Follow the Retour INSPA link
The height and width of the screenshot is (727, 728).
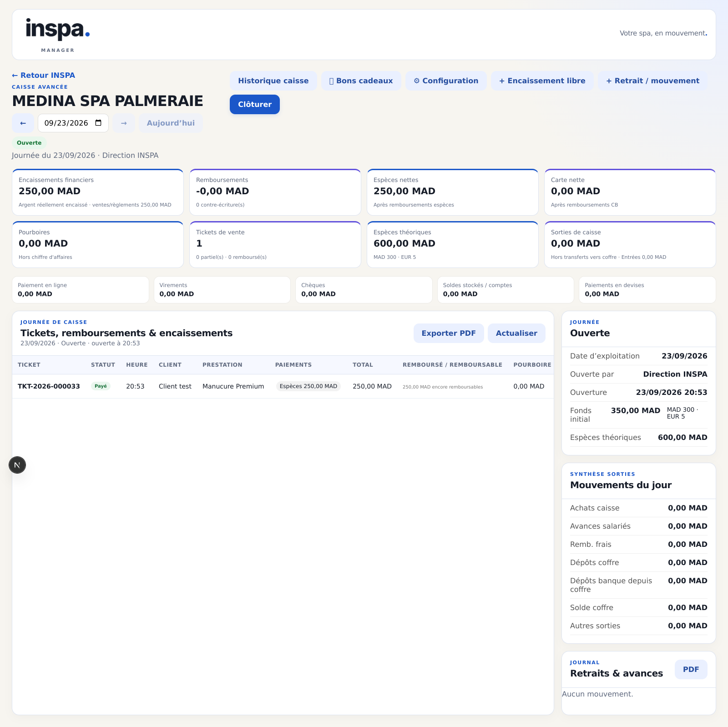(x=44, y=75)
